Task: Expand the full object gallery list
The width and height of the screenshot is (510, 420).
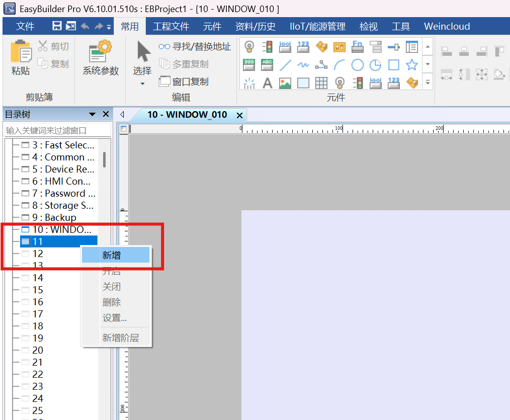Action: tap(428, 82)
